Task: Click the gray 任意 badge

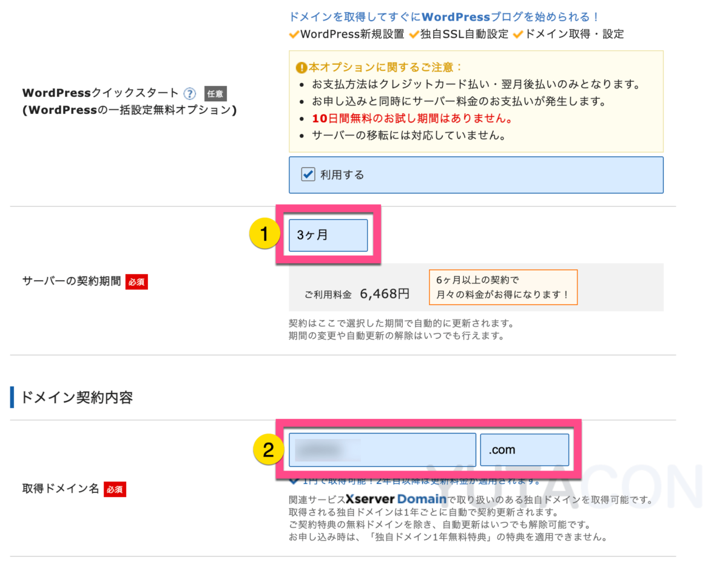Action: tap(215, 93)
